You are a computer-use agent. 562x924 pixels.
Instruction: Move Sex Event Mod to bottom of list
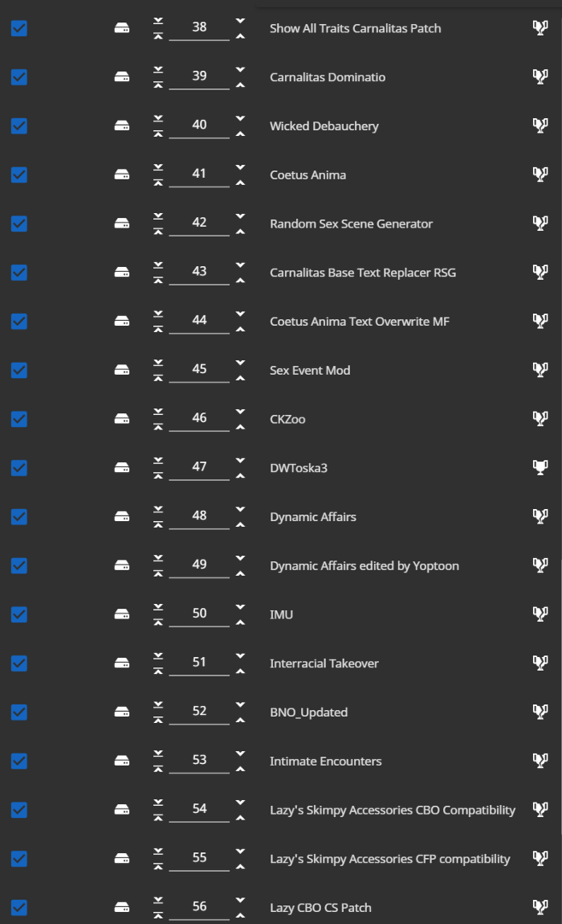click(x=158, y=363)
